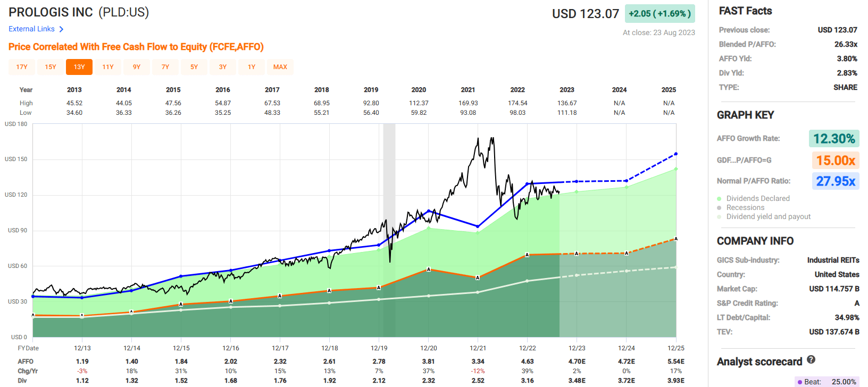Choose the MAX time range button
Viewport: 868px width, 387px height.
click(280, 67)
